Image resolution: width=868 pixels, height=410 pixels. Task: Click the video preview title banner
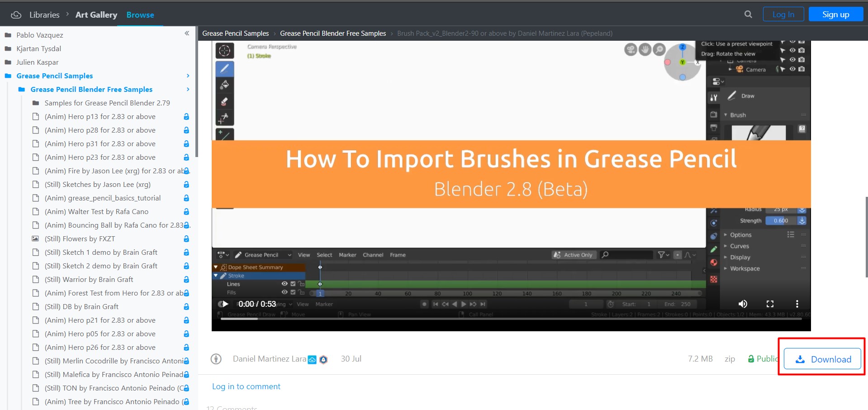click(x=511, y=174)
